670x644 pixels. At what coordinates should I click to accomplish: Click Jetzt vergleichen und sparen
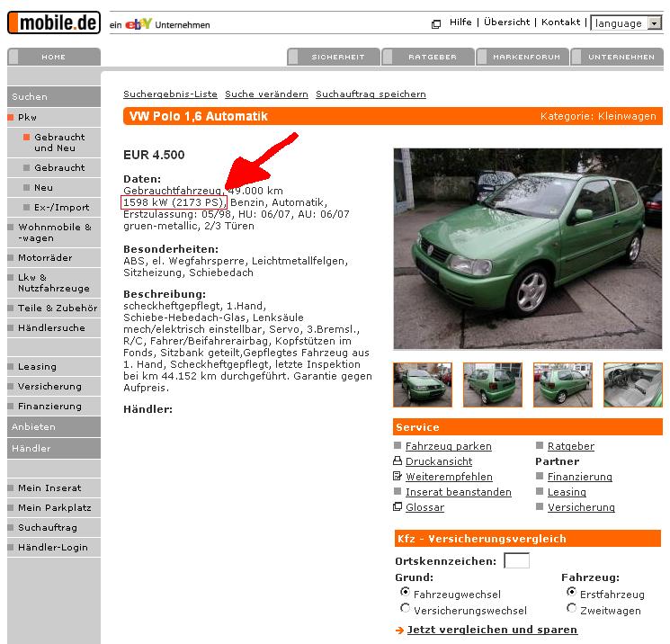click(492, 630)
